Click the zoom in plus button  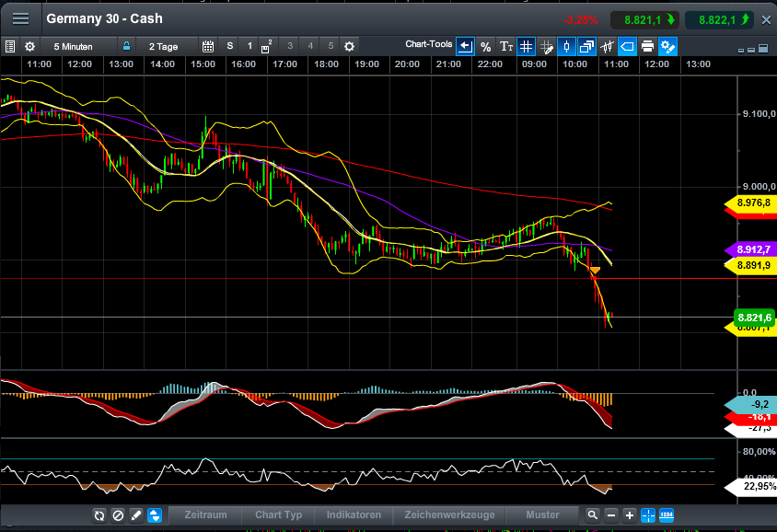(x=630, y=515)
